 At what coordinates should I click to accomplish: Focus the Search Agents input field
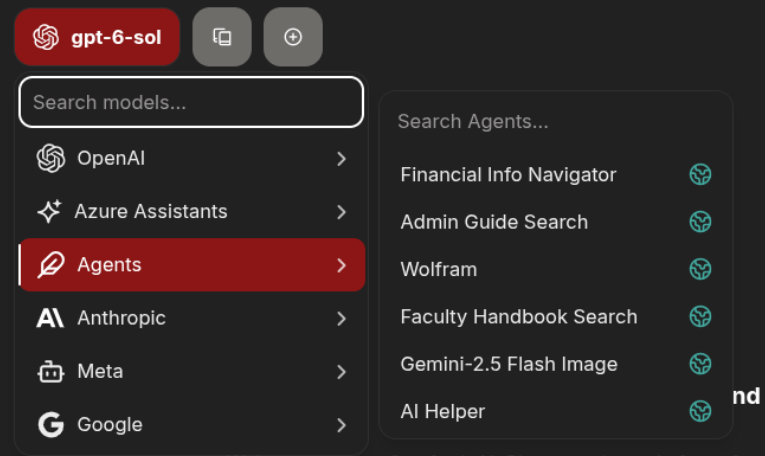(x=556, y=121)
